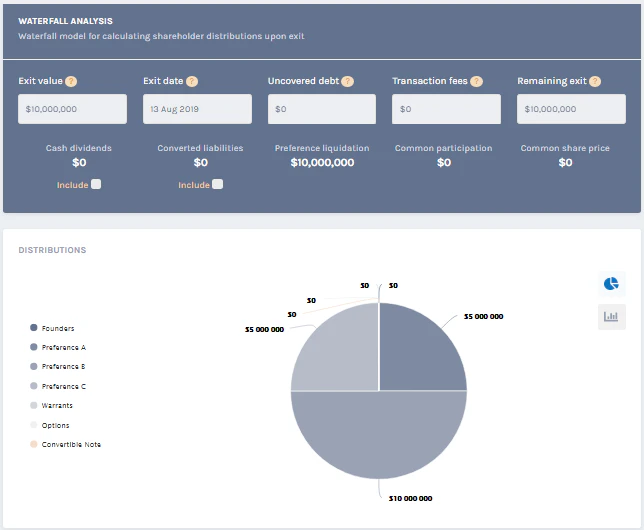Click the $10 000 000 chart label

[x=410, y=498]
